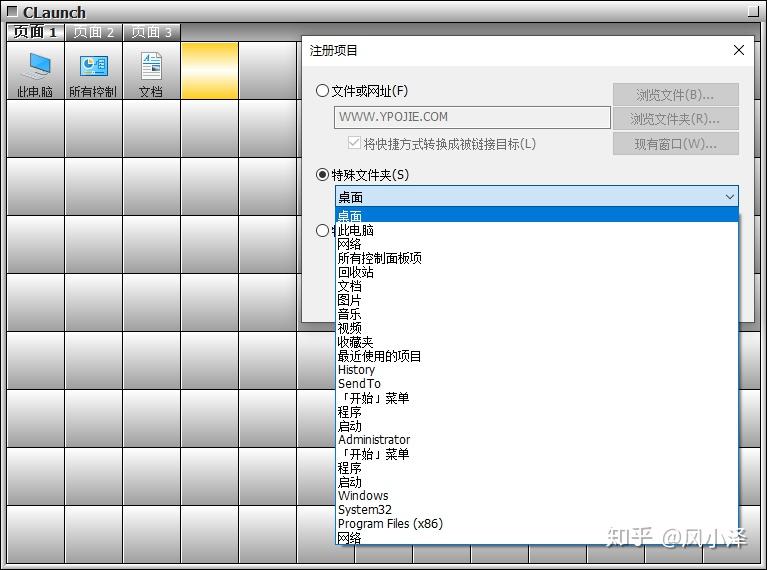Switch to 页面 1 tab
This screenshot has height=570, width=767.
35,32
